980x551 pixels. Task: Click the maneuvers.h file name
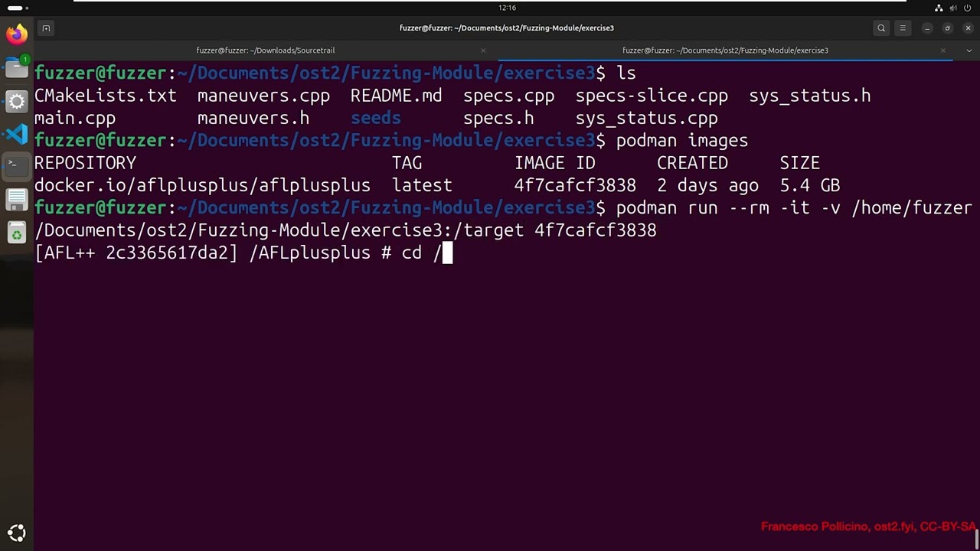click(x=253, y=119)
